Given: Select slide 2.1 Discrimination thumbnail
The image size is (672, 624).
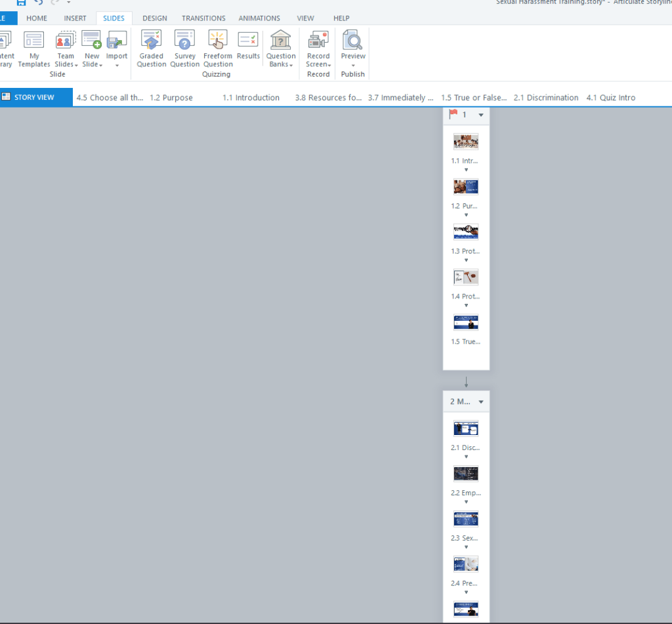Looking at the screenshot, I should pyautogui.click(x=466, y=428).
